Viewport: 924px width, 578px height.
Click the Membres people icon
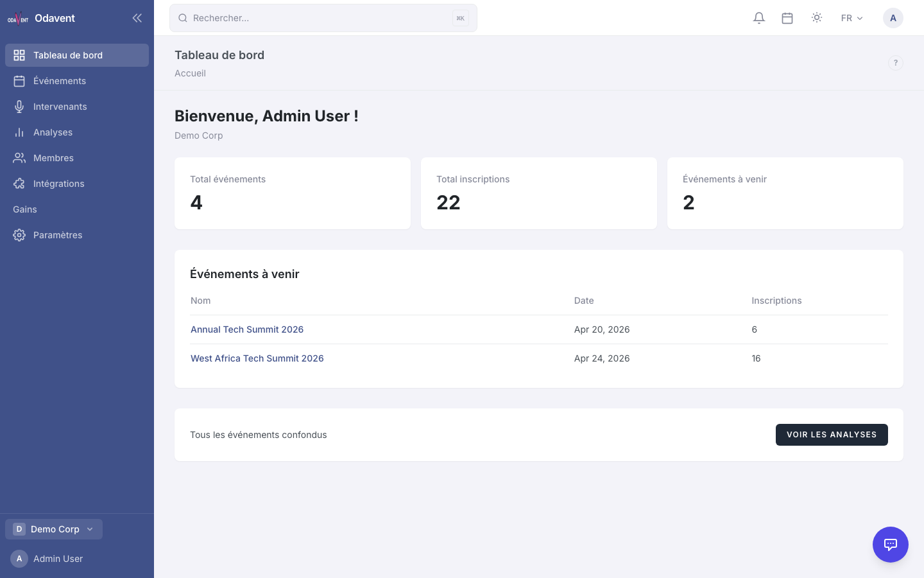click(19, 158)
